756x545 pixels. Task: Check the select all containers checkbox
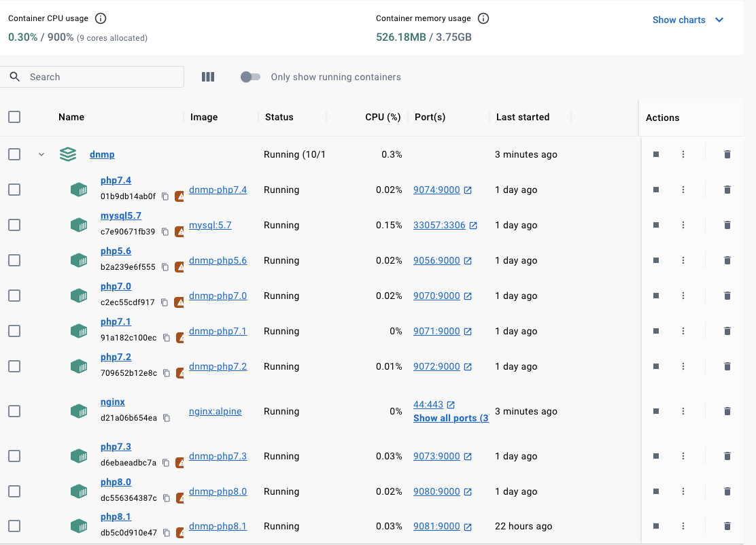click(x=14, y=117)
